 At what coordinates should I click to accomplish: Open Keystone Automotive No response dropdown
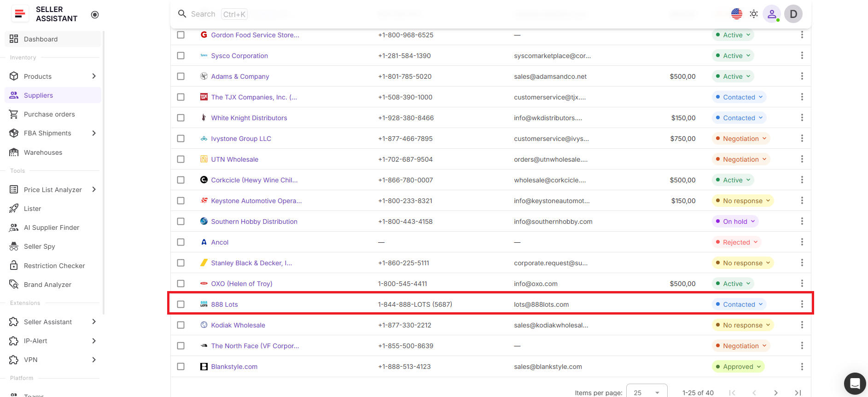pos(743,201)
